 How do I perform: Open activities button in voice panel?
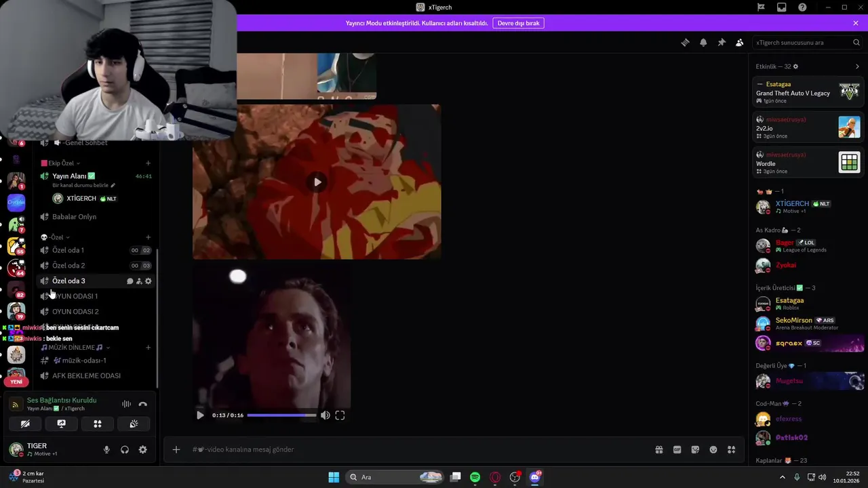[x=98, y=424]
